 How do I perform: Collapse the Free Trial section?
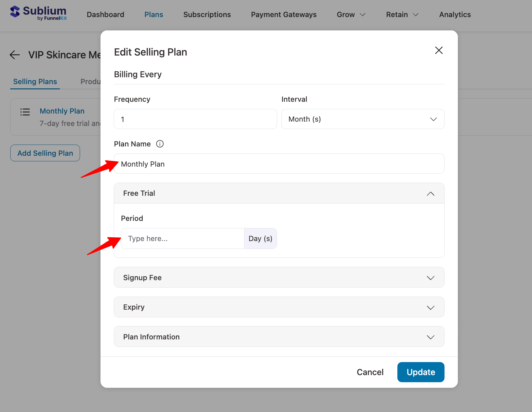(431, 193)
